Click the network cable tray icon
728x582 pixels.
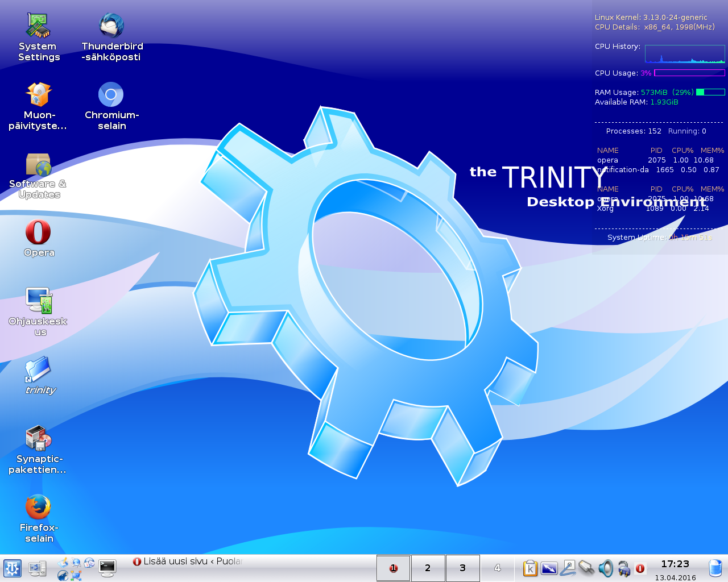click(586, 568)
